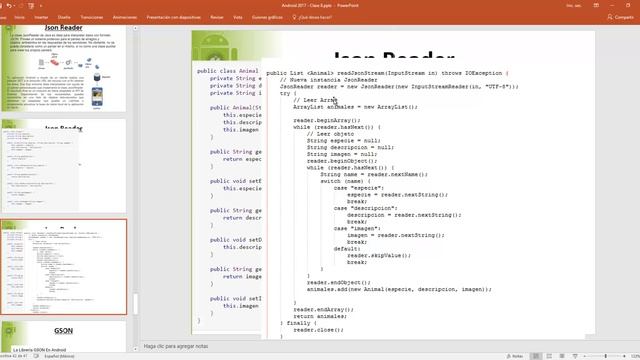Click the zoom slider handle in status bar
This screenshot has width=640, height=360.
(x=606, y=356)
